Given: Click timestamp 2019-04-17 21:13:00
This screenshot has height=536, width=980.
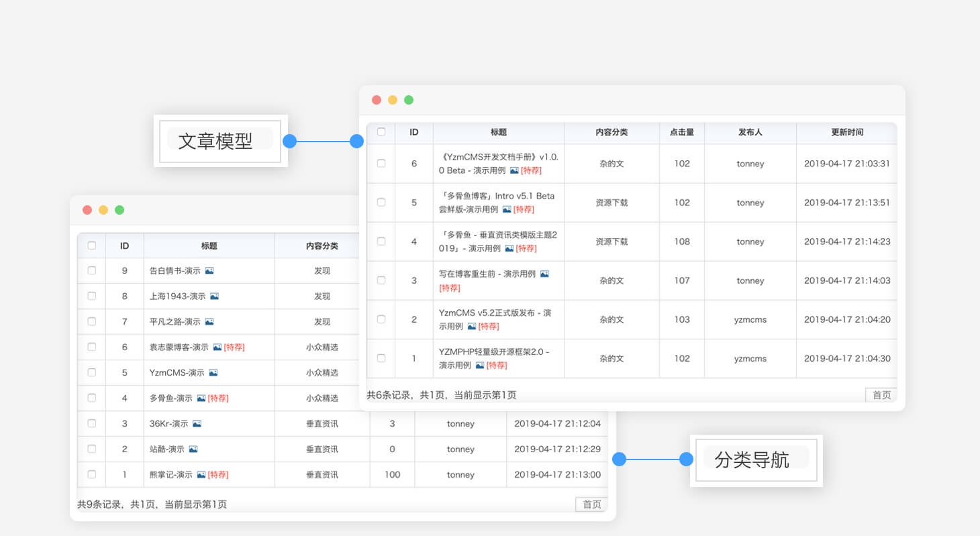Looking at the screenshot, I should click(557, 475).
